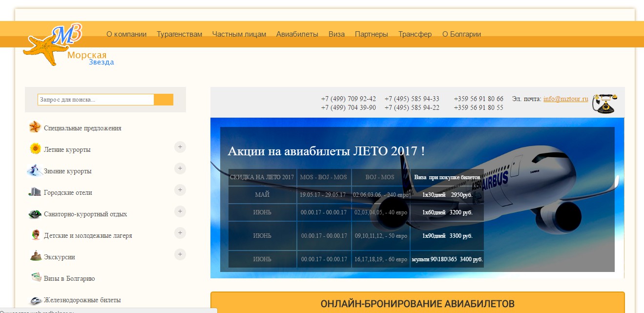This screenshot has width=644, height=313.
Task: Click the castle icon beside Экскурсии
Action: tap(36, 256)
